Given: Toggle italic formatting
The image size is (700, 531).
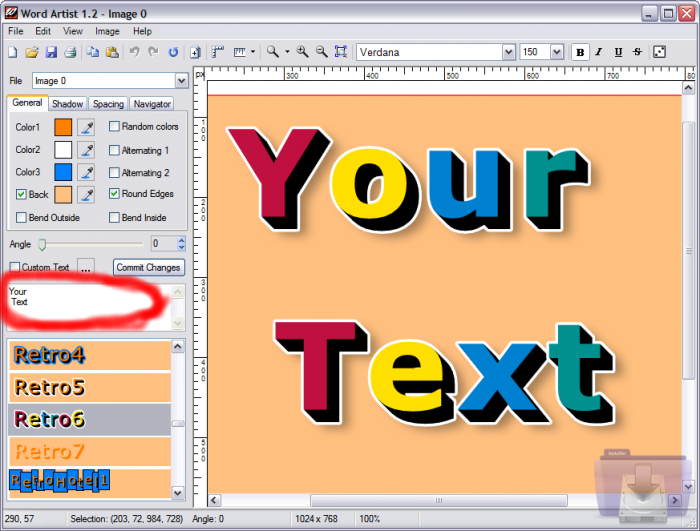Looking at the screenshot, I should point(599,52).
